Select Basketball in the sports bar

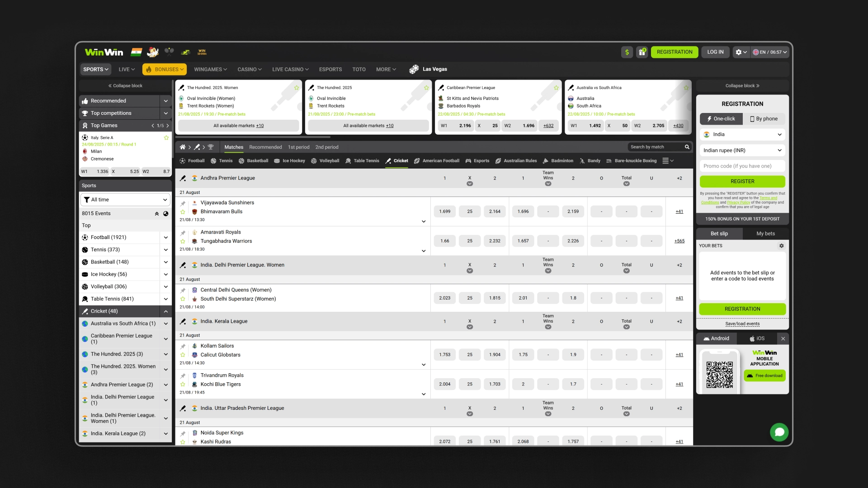point(253,161)
